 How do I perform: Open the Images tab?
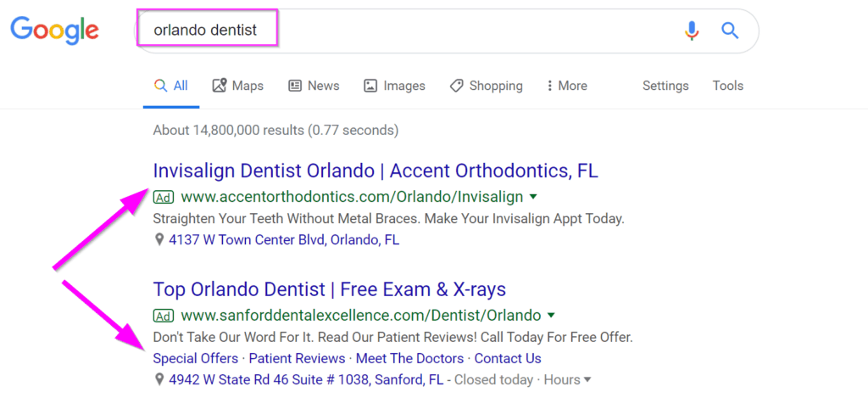coord(394,86)
